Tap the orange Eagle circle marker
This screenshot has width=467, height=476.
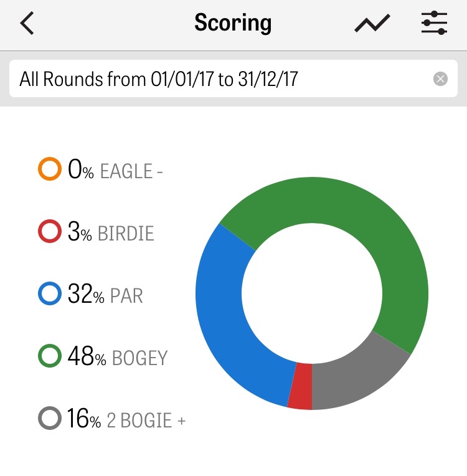(50, 169)
